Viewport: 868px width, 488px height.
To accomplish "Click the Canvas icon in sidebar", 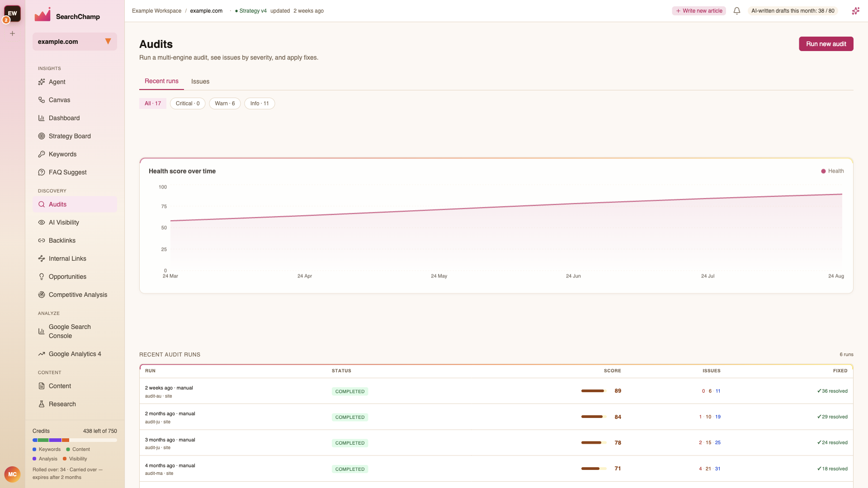I will [x=42, y=100].
